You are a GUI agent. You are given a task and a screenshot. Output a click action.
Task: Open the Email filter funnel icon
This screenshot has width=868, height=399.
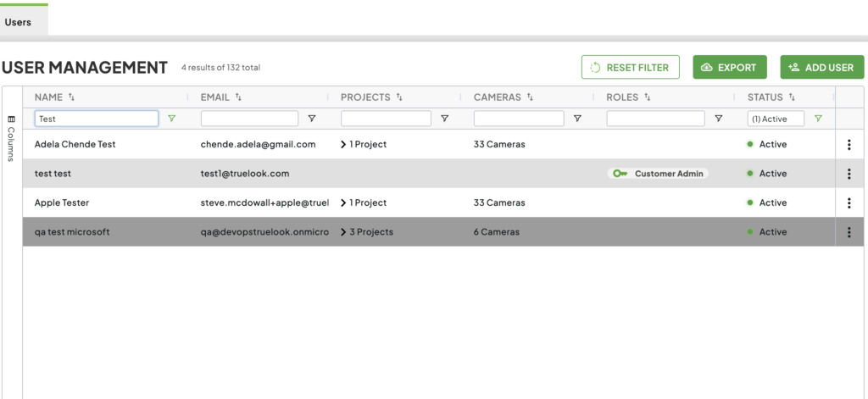[x=312, y=119]
